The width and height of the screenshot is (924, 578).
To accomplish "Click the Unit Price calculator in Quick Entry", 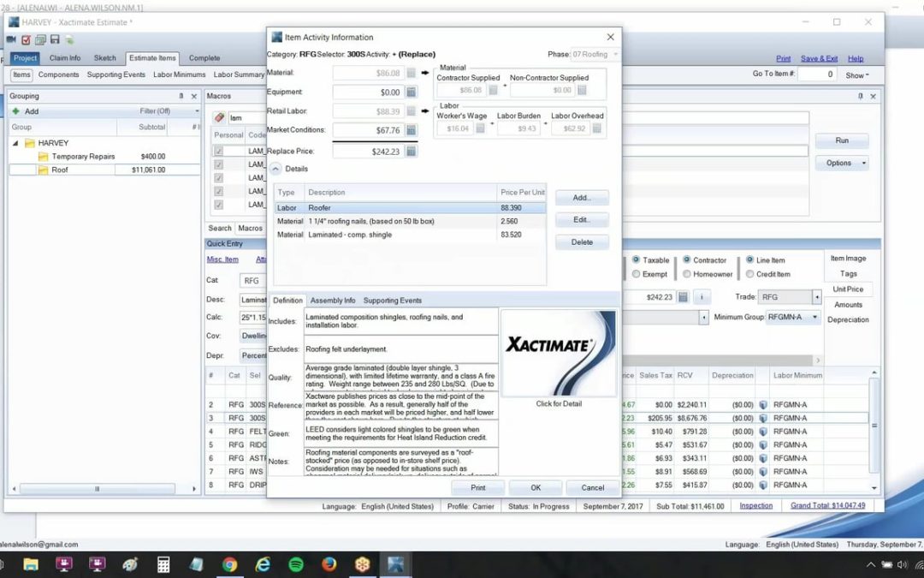I will [683, 297].
